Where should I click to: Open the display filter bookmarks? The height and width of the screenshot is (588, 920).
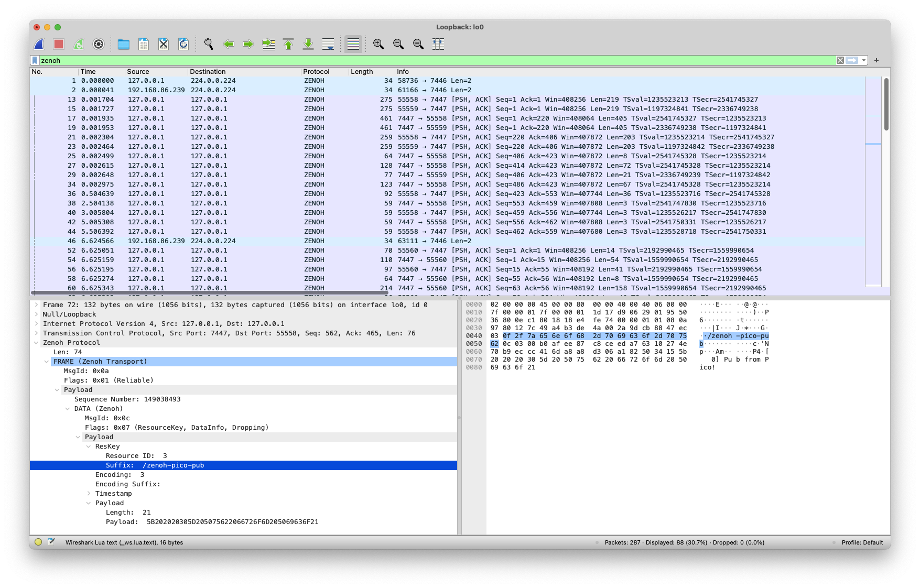pos(36,60)
